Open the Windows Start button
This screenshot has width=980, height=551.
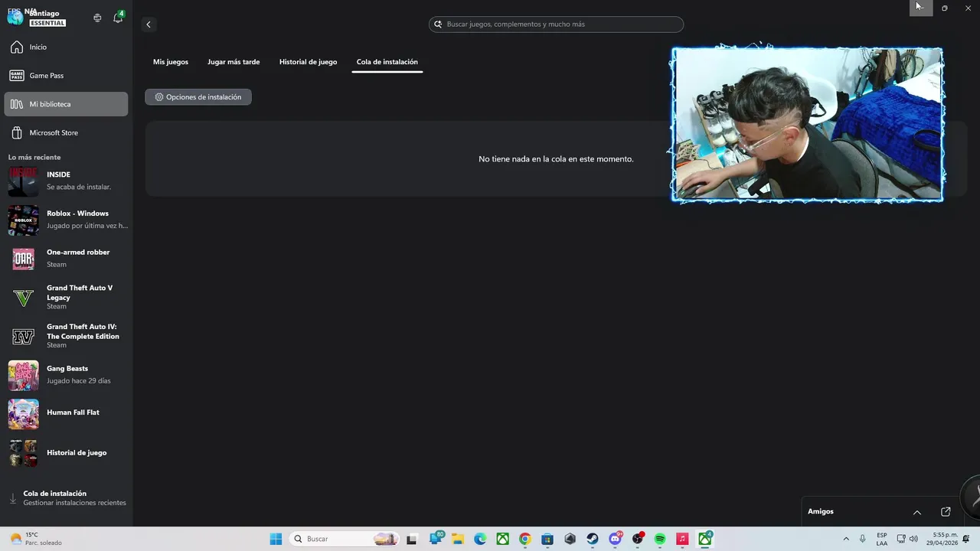(276, 539)
